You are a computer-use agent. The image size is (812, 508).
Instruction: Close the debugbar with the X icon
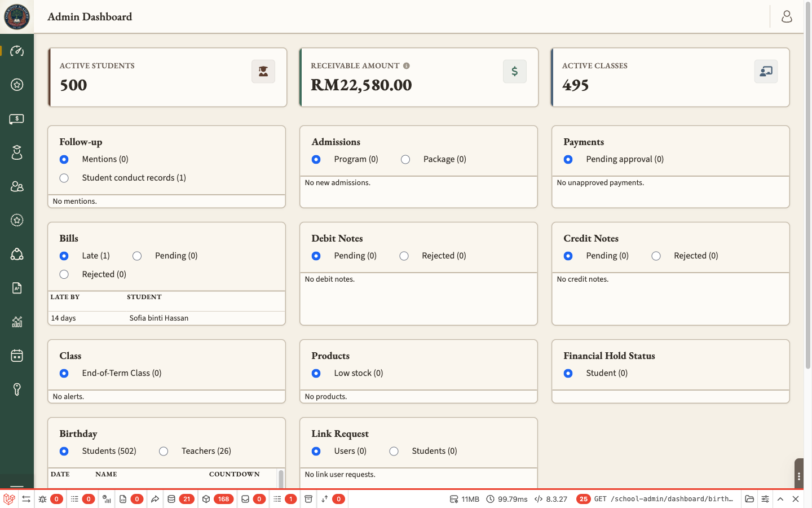(x=796, y=499)
